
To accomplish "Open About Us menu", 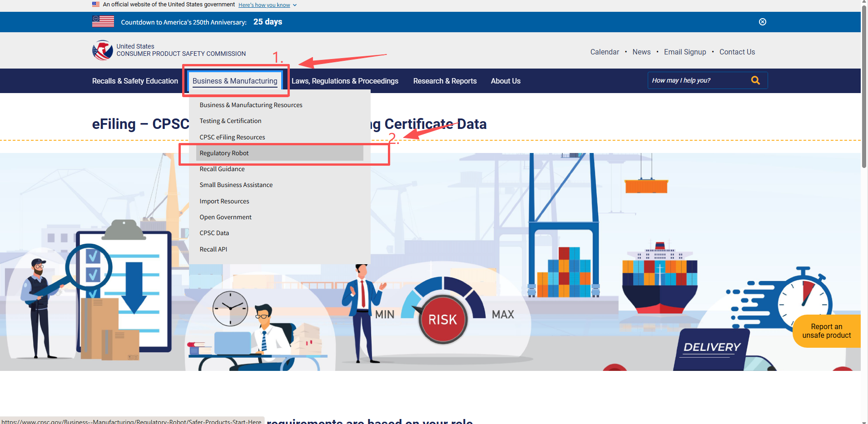I will pyautogui.click(x=506, y=81).
